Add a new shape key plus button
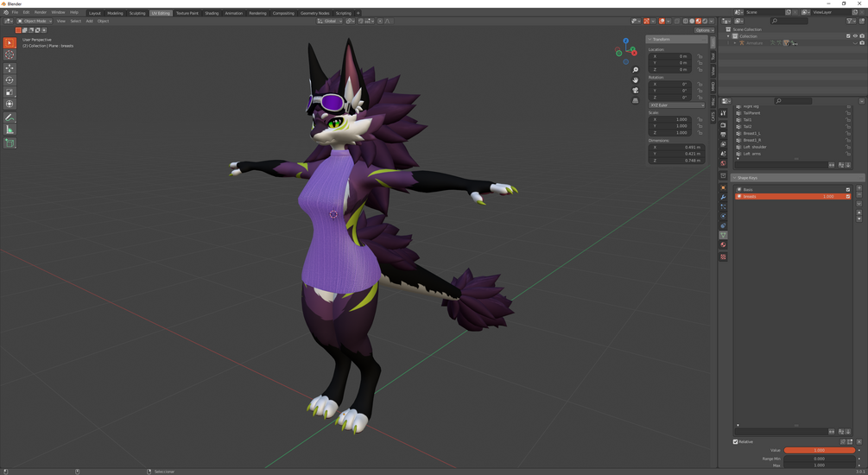The height and width of the screenshot is (475, 868). point(859,188)
